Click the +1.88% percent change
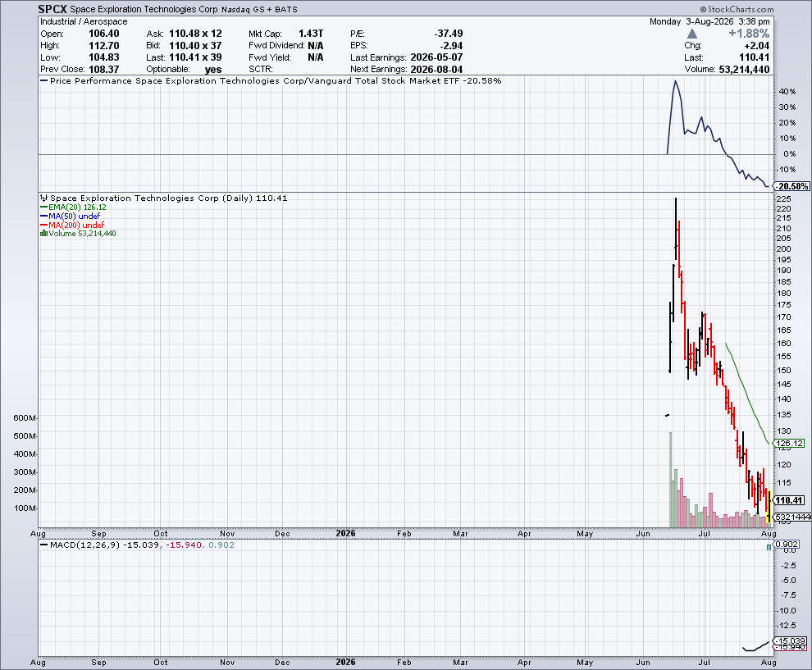812x670 pixels. click(x=749, y=34)
